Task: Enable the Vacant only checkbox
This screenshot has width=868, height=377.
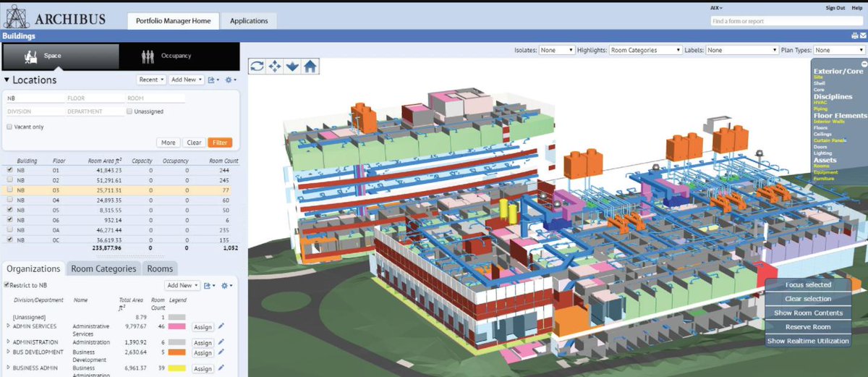Action: pos(9,127)
